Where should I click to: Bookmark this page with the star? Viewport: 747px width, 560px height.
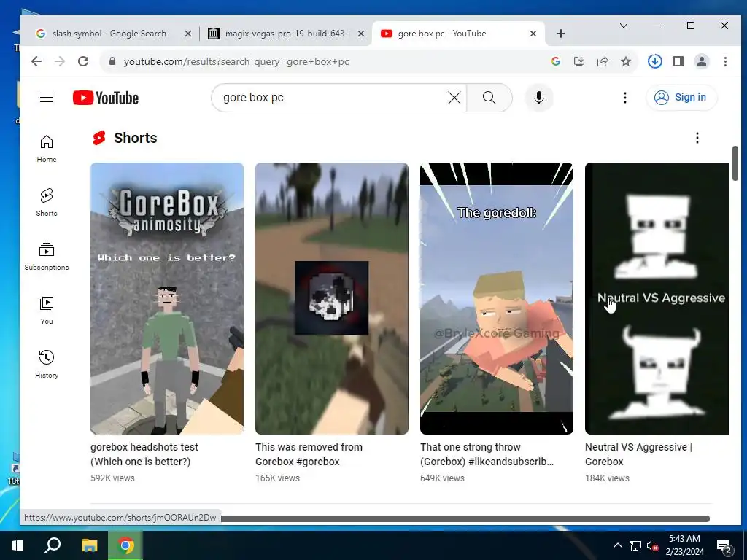click(x=625, y=61)
